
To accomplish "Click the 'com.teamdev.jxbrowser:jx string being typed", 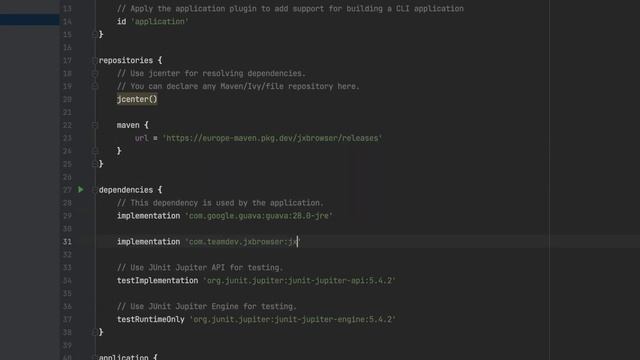I will tap(242, 242).
